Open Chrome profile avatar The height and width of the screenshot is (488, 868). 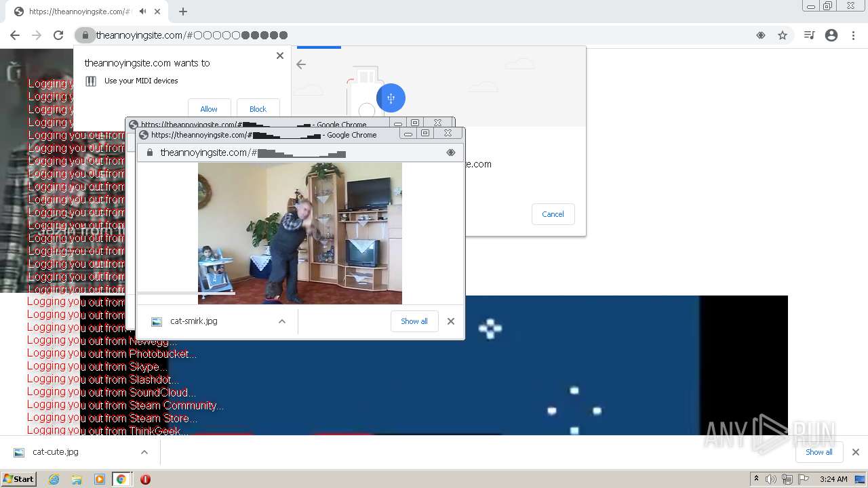click(x=831, y=35)
